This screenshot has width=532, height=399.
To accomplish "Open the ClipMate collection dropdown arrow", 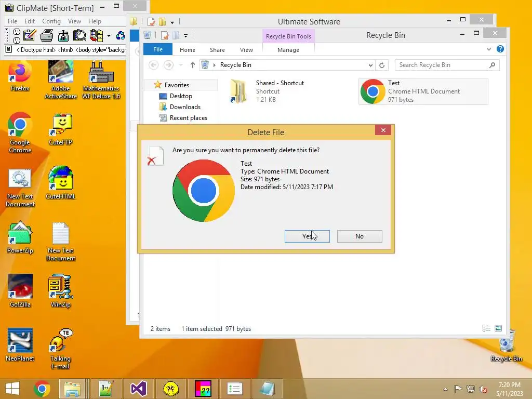I will pyautogui.click(x=109, y=36).
